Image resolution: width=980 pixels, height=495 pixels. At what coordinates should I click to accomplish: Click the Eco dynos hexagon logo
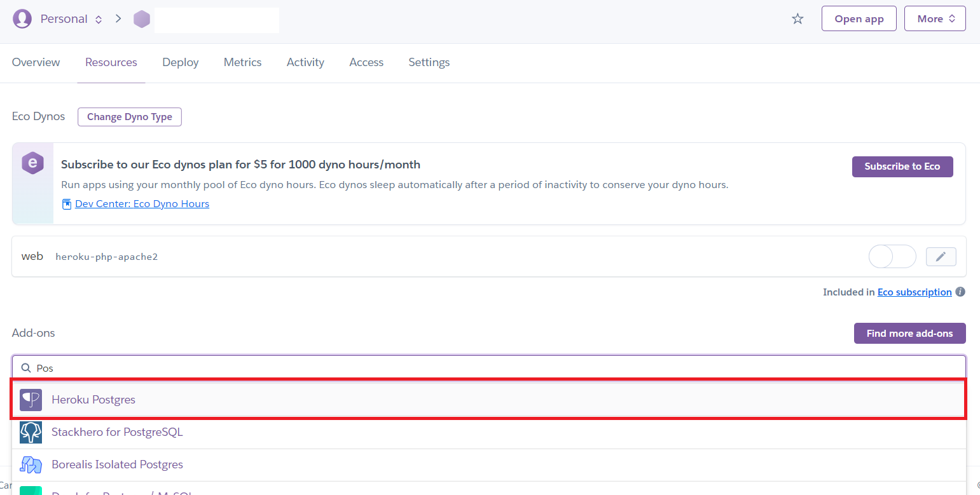click(32, 163)
